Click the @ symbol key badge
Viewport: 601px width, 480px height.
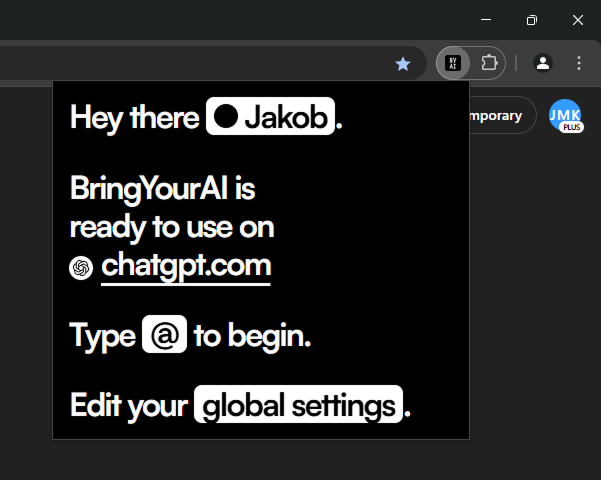(x=164, y=334)
